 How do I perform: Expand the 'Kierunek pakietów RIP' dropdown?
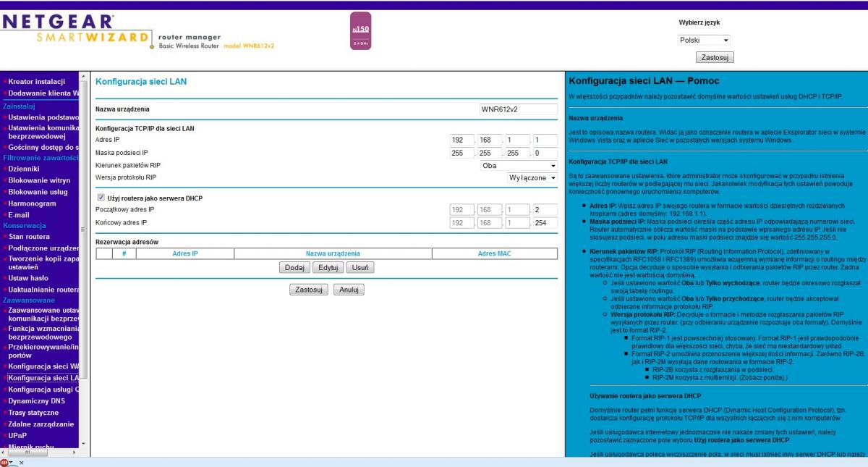[x=519, y=165]
